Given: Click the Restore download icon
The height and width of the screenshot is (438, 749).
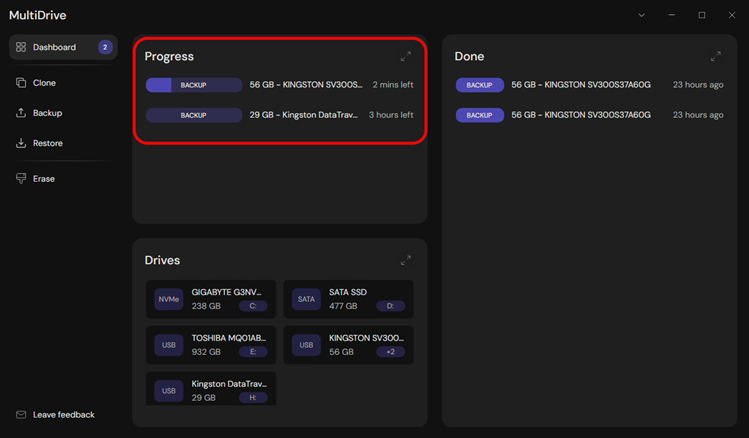Looking at the screenshot, I should tap(21, 143).
